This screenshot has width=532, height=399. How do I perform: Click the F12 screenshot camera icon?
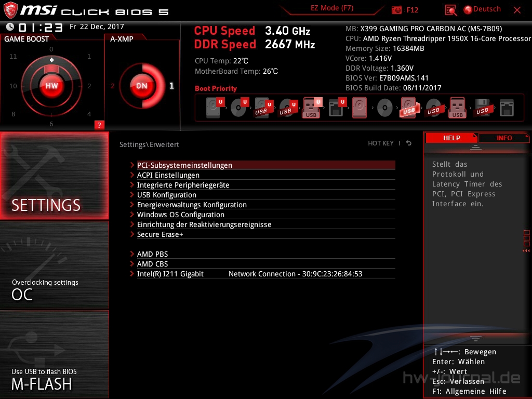click(397, 10)
